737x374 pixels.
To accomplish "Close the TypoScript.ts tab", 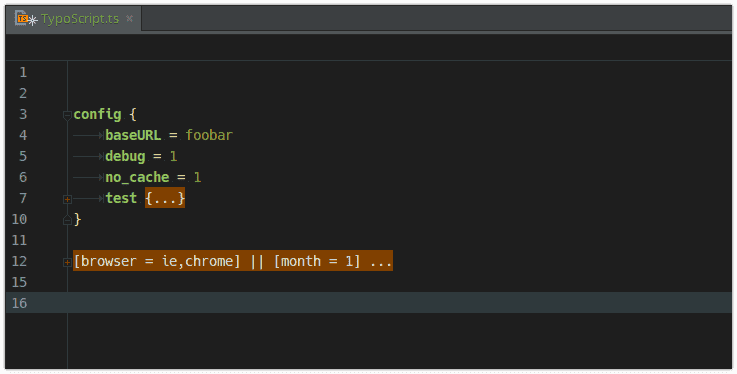I will [129, 19].
